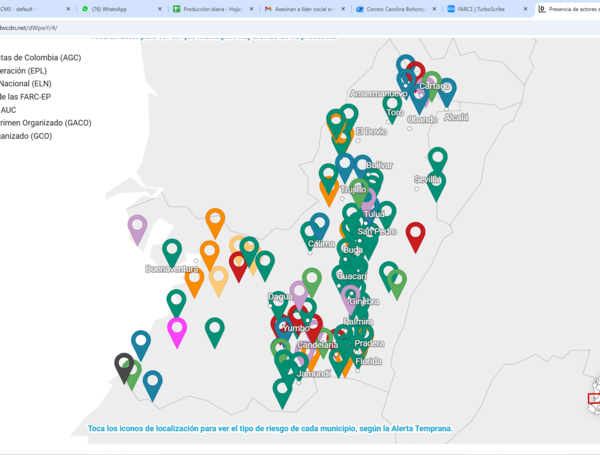This screenshot has width=600, height=455.
Task: Close the Producción diaria tab
Action: [251, 9]
